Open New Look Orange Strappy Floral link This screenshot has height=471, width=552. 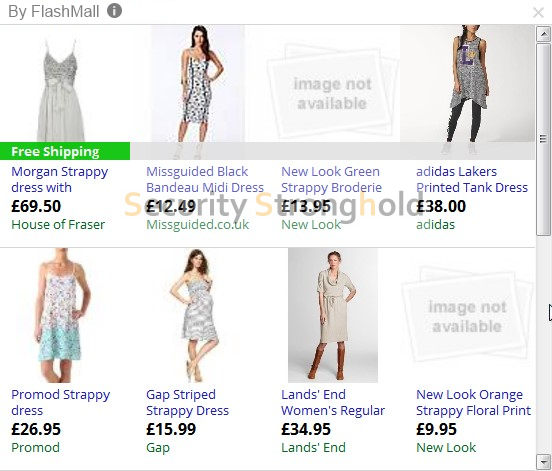[473, 402]
